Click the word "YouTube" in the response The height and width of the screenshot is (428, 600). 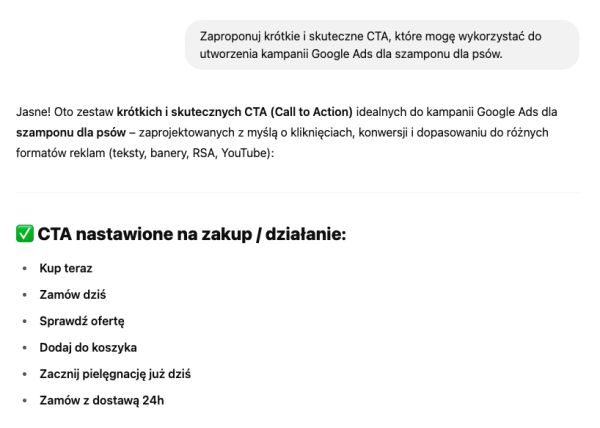tap(246, 153)
